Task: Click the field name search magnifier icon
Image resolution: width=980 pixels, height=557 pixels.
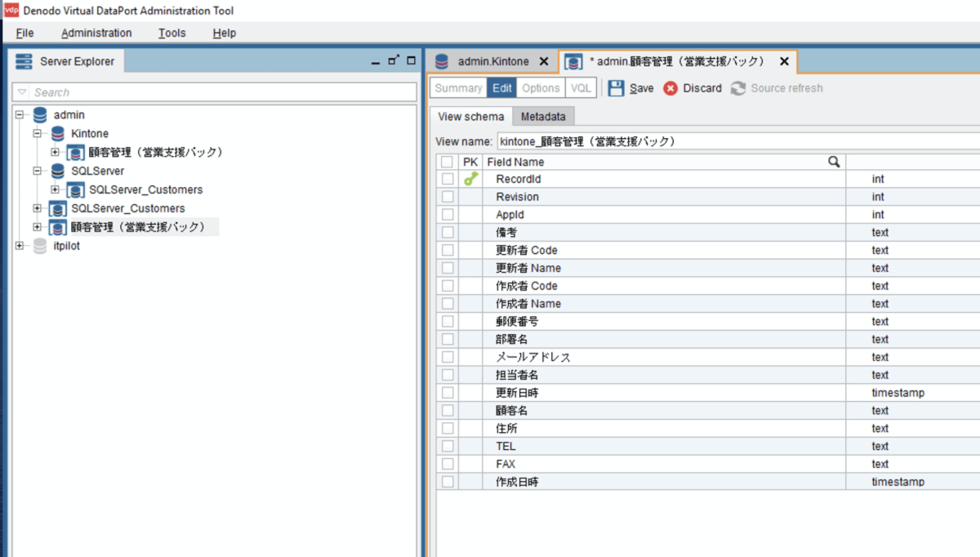Action: [834, 162]
